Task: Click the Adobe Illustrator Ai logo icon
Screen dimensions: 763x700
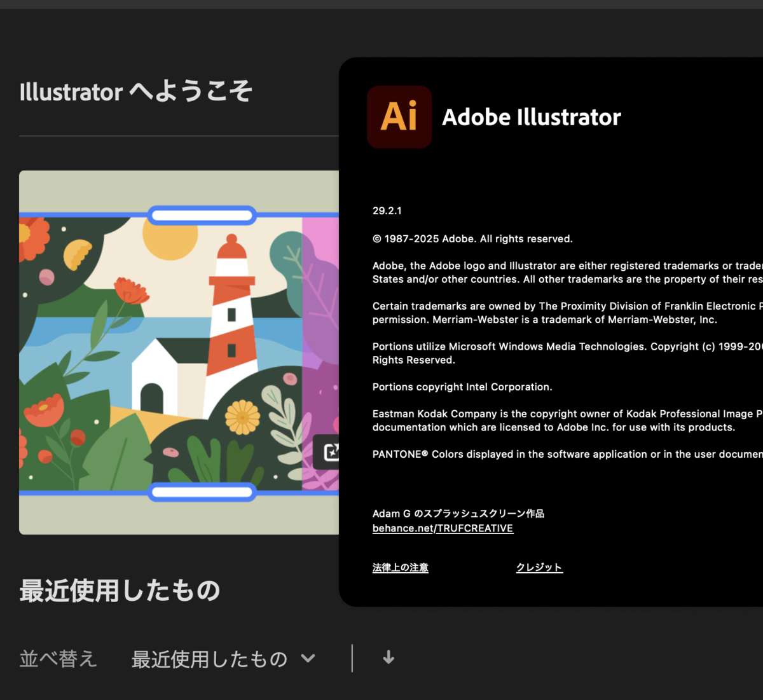Action: point(399,117)
